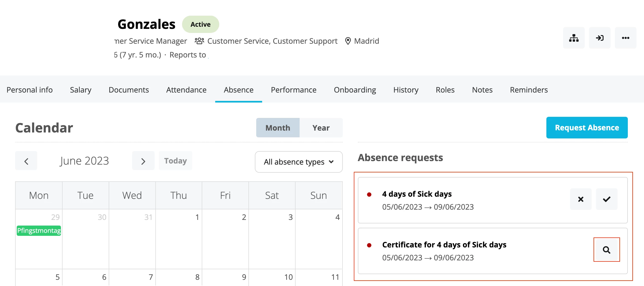The width and height of the screenshot is (644, 286).
Task: Jump to Today in the calendar
Action: click(176, 161)
